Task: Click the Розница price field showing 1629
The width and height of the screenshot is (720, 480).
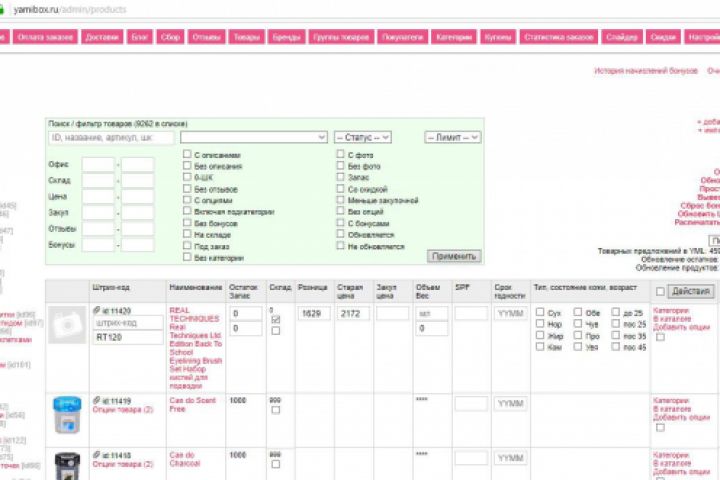Action: click(x=314, y=313)
